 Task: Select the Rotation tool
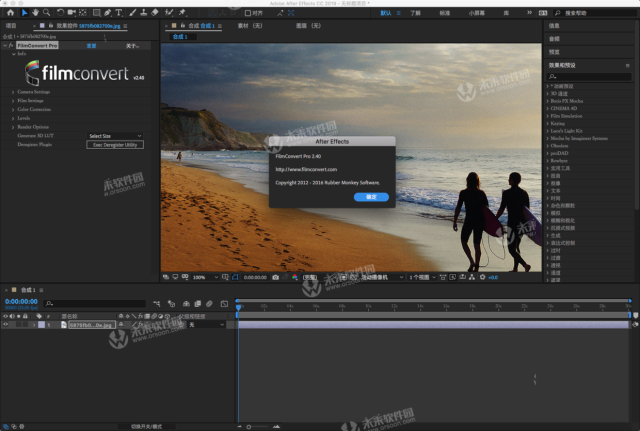tap(60, 13)
